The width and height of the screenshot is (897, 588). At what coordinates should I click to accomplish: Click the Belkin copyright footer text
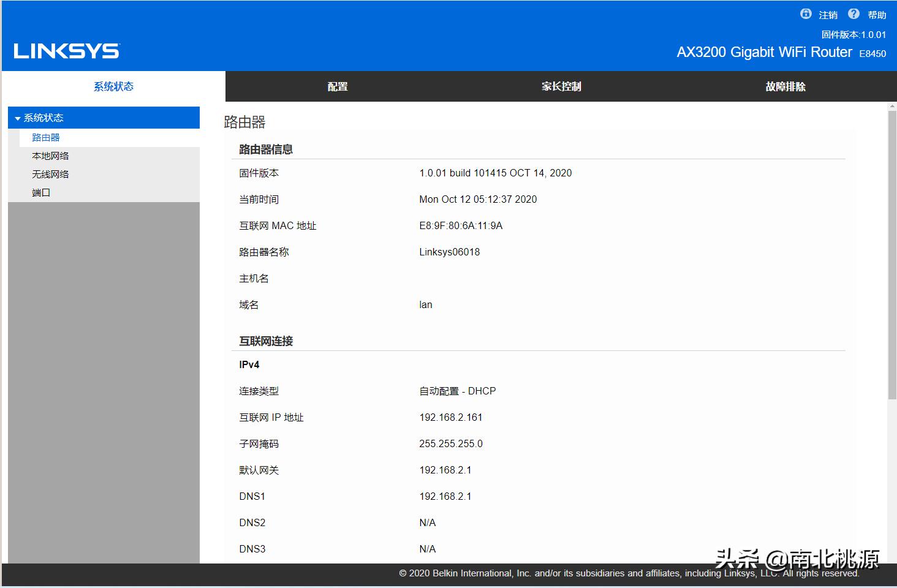629,573
